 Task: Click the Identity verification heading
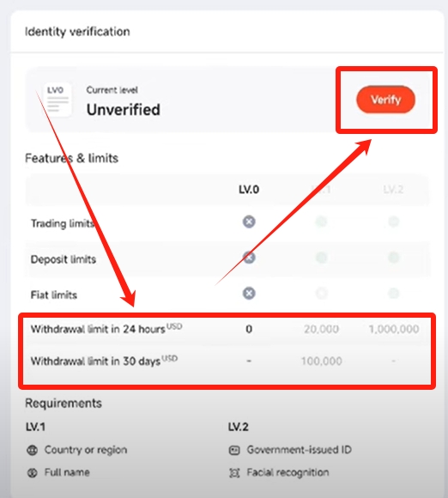click(x=77, y=32)
